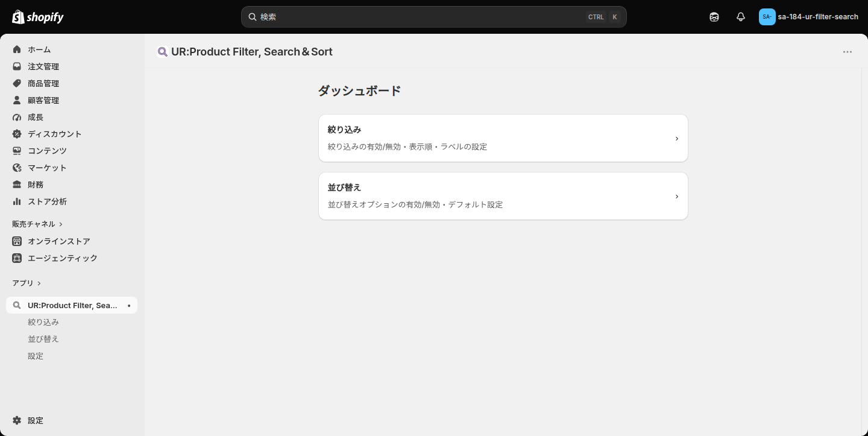Open the 絞り込み sub-item under the app
The image size is (868, 436).
point(72,322)
